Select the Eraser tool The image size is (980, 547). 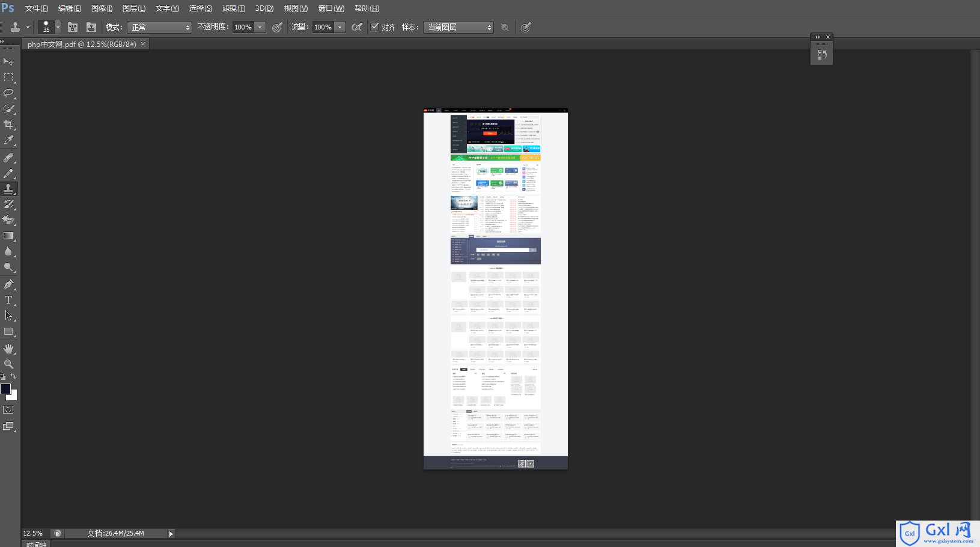coord(8,220)
